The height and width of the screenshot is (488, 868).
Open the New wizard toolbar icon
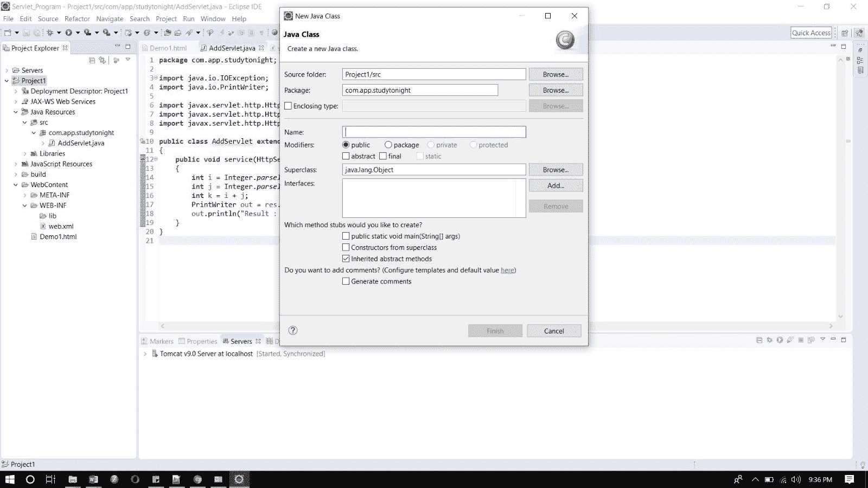(8, 33)
